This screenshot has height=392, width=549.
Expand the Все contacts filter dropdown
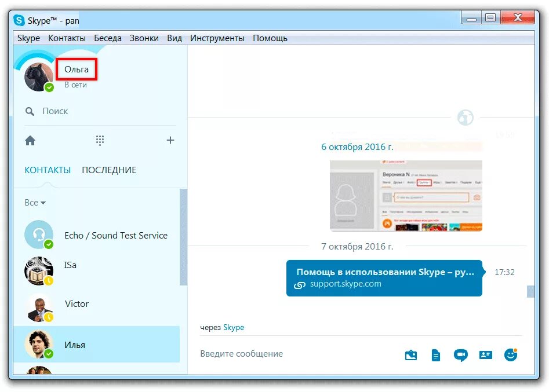pos(35,203)
